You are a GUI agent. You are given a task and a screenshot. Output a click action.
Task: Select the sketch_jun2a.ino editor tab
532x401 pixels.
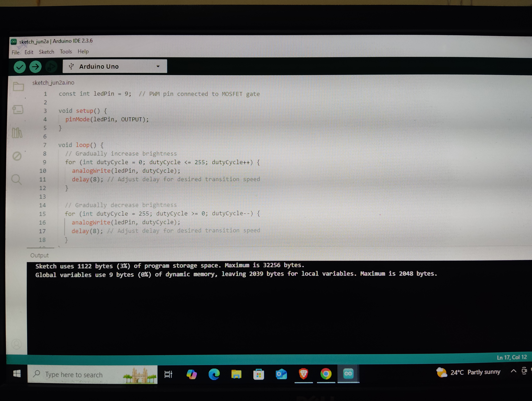53,82
